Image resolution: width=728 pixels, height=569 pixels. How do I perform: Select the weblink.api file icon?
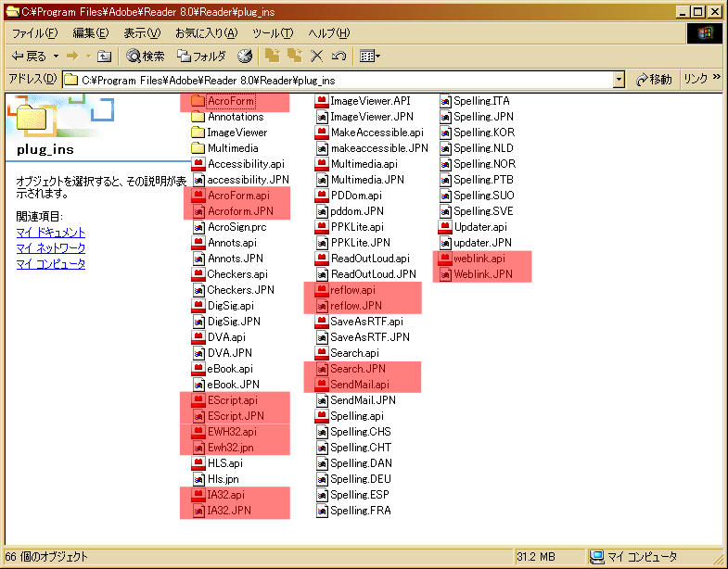445,259
